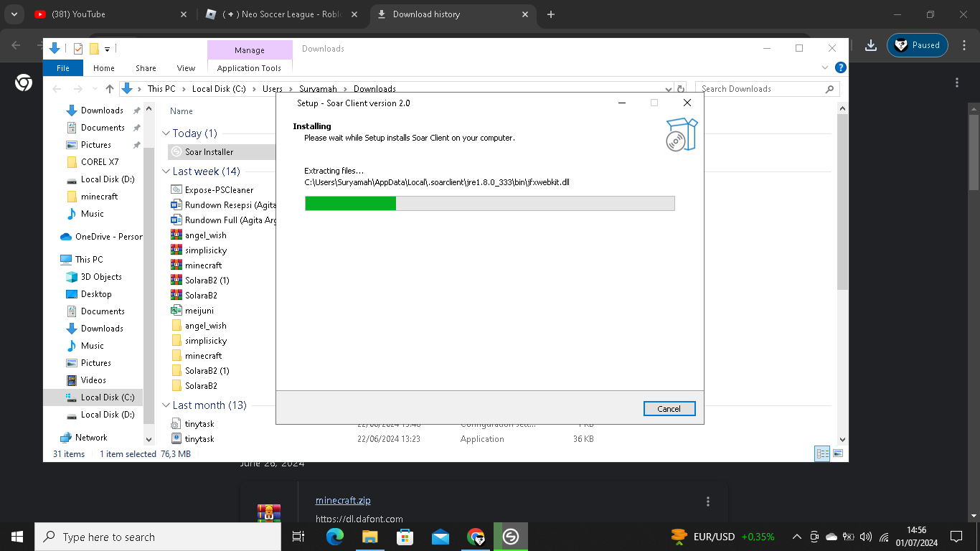Open Microsoft Edge from taskbar
The image size is (980, 551).
click(335, 537)
